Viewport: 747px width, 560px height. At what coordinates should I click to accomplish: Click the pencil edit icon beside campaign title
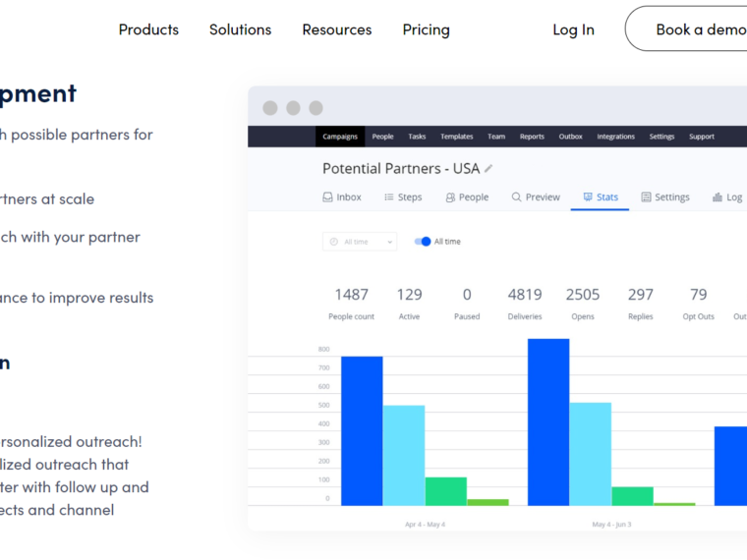click(x=488, y=169)
